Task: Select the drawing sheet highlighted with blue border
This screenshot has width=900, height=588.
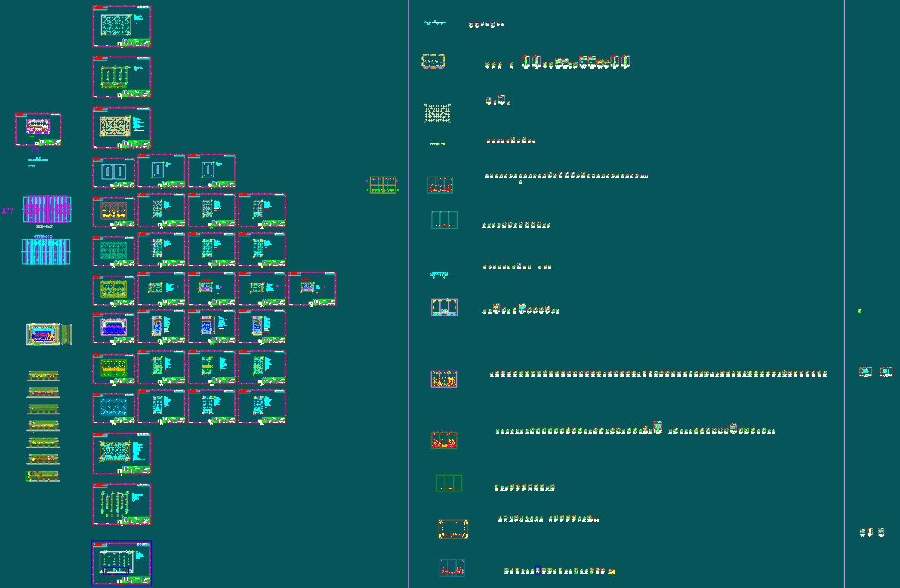Action: 122,563
